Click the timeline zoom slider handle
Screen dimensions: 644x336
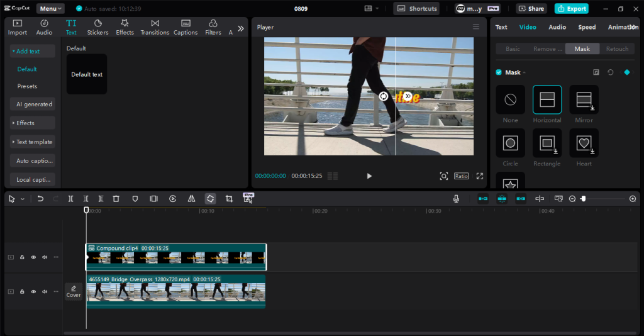coord(584,199)
